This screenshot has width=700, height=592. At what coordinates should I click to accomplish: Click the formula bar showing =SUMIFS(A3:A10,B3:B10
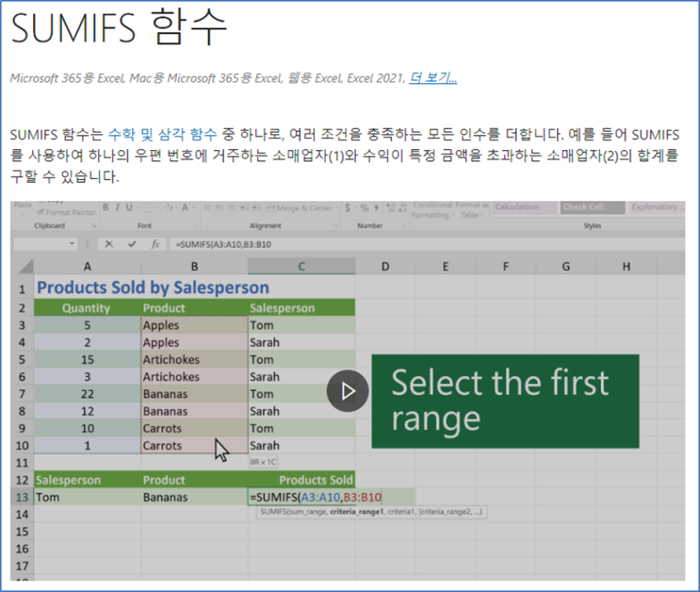(427, 244)
